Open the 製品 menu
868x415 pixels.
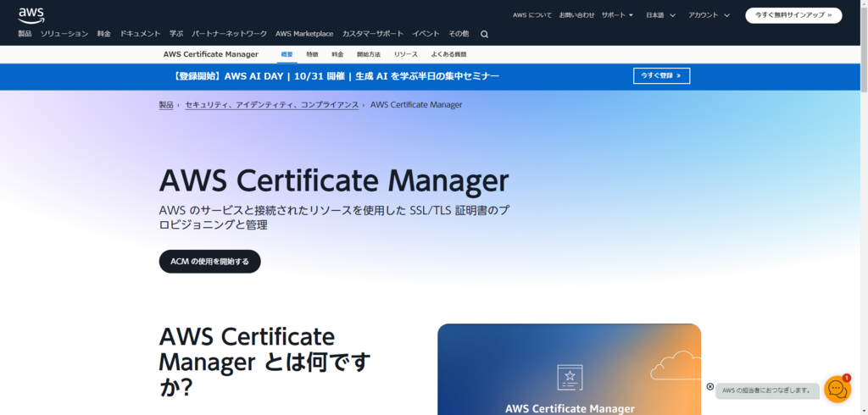[x=25, y=34]
